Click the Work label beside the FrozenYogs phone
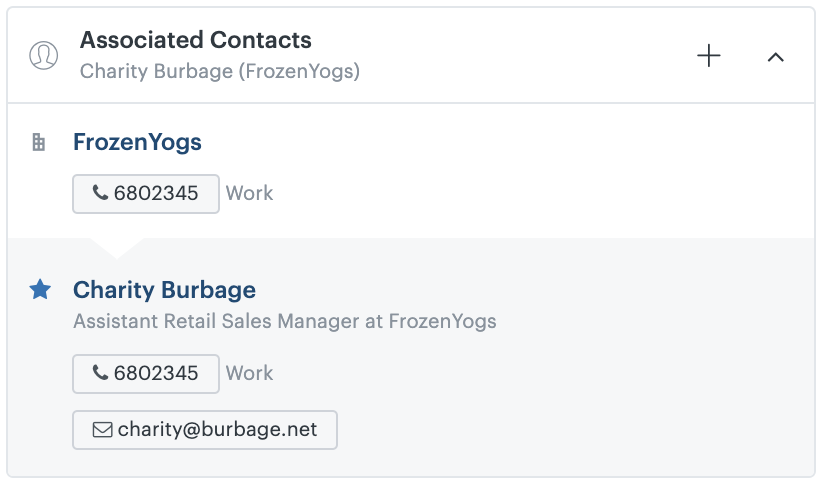Screen dimensions: 822x484 click(x=250, y=193)
